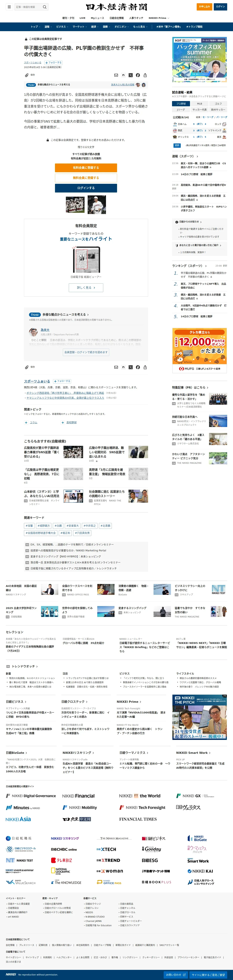Click the #宝督 keyword tag
The image size is (233, 980).
pyautogui.click(x=29, y=526)
